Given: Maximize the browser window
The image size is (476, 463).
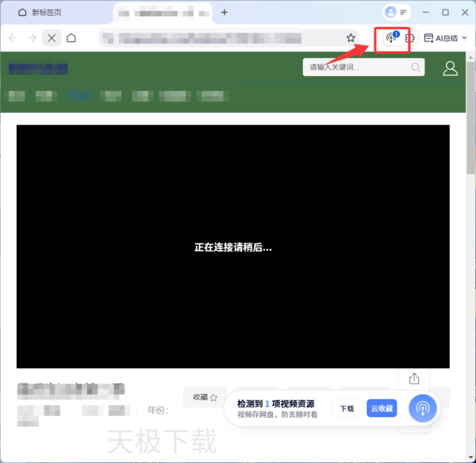Looking at the screenshot, I should 445,13.
